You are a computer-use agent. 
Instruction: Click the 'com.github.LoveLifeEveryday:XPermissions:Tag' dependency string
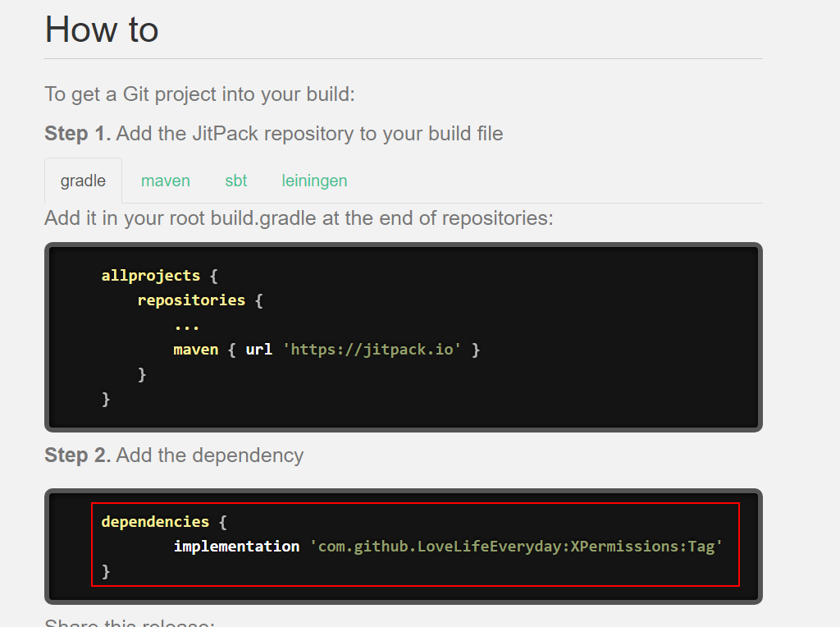pos(517,546)
